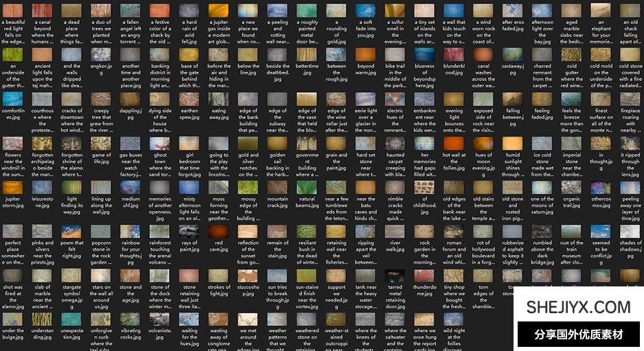Select the angkor.jpg thumbnail

(101, 56)
